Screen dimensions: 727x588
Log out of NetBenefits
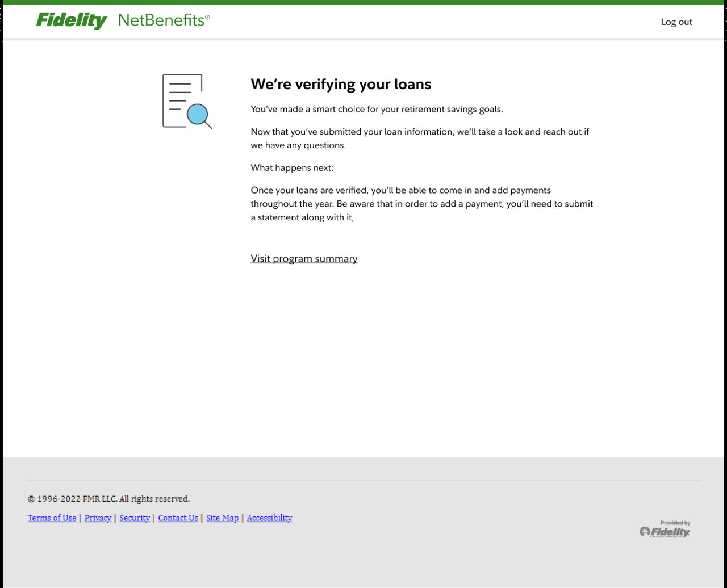coord(676,22)
